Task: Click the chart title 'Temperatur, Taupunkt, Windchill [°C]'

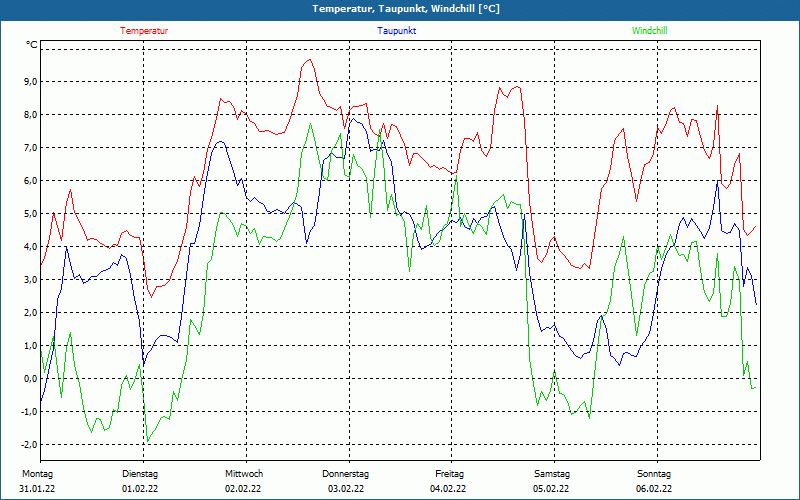Action: (x=406, y=9)
